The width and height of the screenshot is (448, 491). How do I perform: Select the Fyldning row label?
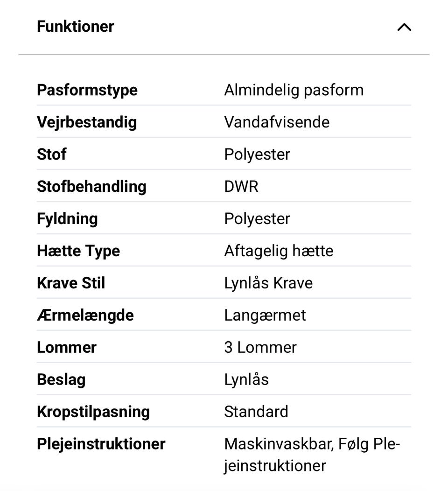[x=67, y=218]
